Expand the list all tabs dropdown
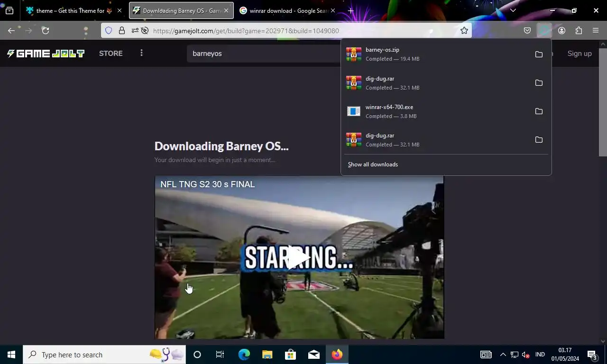 (x=513, y=10)
